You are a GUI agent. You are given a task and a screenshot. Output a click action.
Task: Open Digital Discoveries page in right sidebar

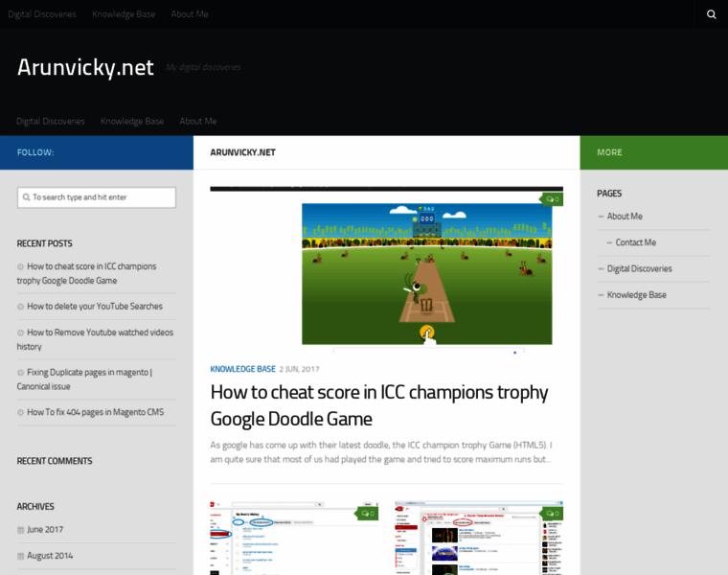click(639, 268)
